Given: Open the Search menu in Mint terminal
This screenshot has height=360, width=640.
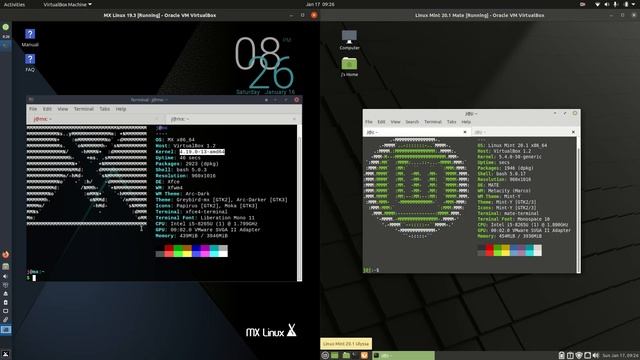Looking at the screenshot, I should point(412,122).
